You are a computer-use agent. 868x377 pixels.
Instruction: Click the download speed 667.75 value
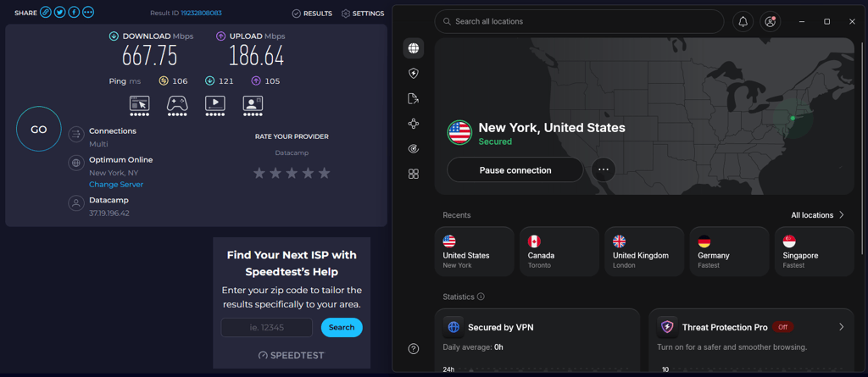(x=150, y=56)
